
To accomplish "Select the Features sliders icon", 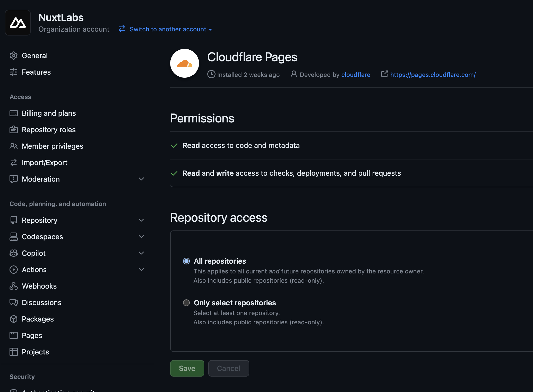I will click(14, 72).
